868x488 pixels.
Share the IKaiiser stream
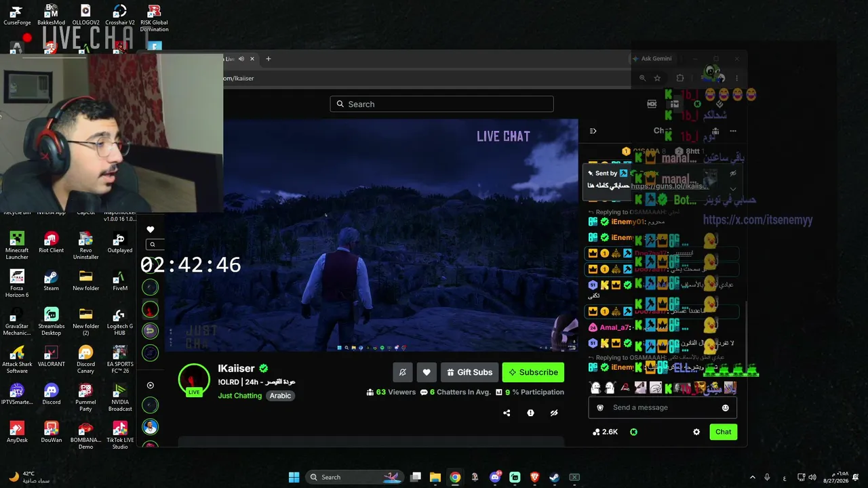[507, 413]
